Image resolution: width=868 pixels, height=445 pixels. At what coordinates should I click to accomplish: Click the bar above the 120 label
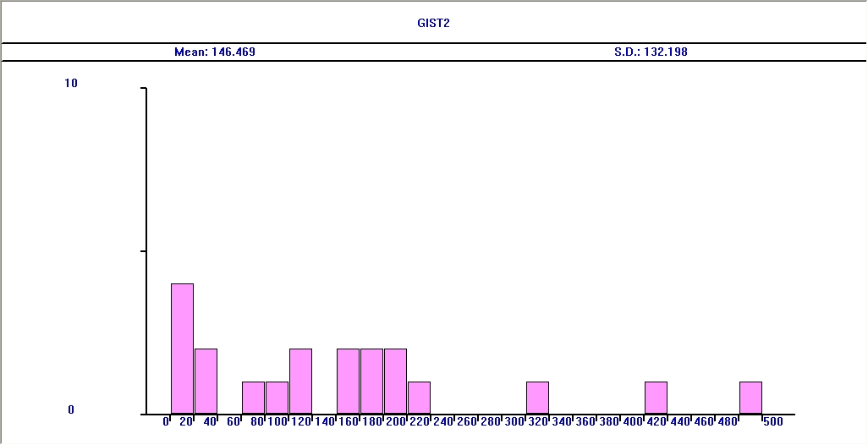pyautogui.click(x=301, y=381)
